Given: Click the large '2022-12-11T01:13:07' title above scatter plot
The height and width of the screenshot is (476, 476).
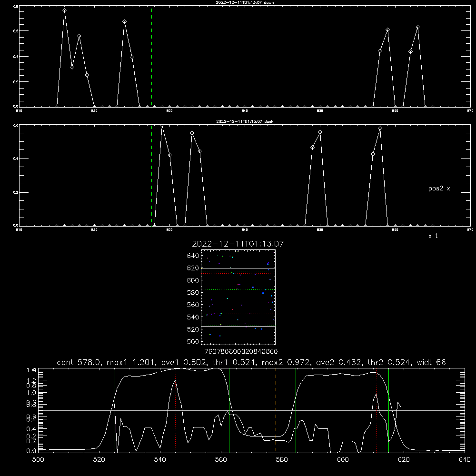Looking at the screenshot, I should point(238,244).
